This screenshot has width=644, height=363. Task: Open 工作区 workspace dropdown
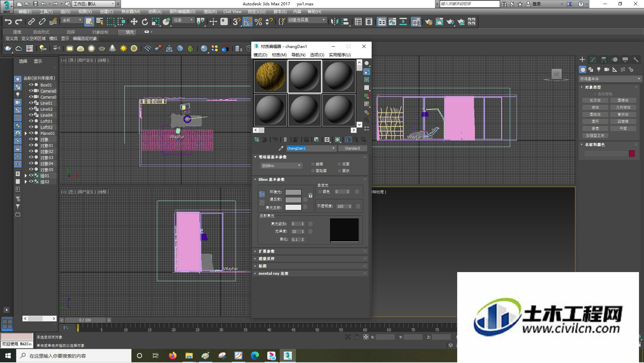coord(94,4)
